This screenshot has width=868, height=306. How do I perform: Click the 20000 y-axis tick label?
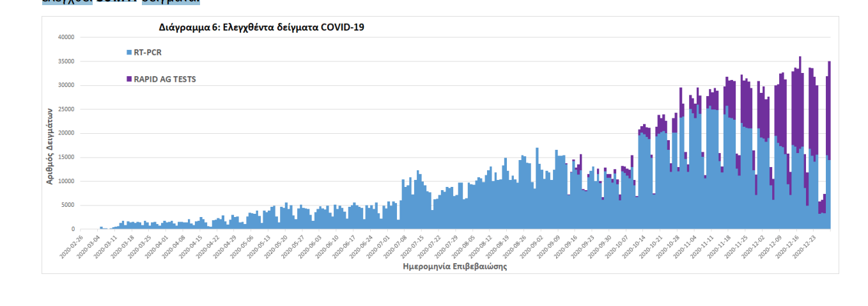(66, 133)
